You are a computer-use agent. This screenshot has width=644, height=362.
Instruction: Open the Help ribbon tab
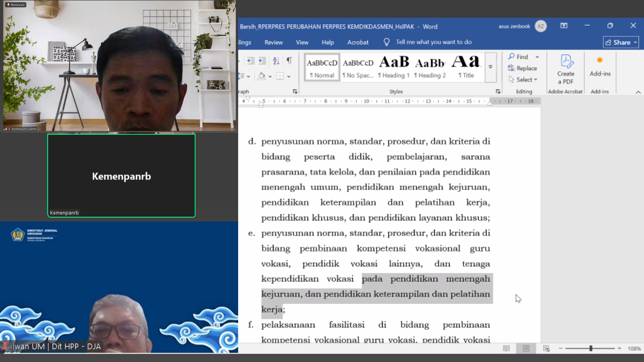coord(328,42)
